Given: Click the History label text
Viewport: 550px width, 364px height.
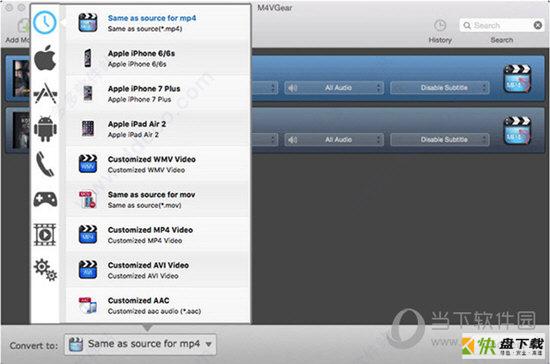Looking at the screenshot, I should tap(440, 40).
